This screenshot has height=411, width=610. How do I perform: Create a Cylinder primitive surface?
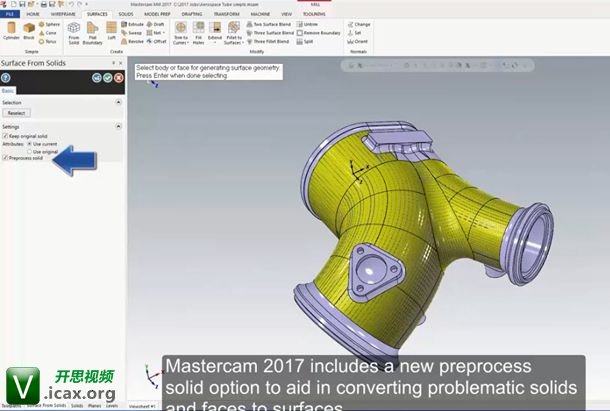click(x=11, y=31)
